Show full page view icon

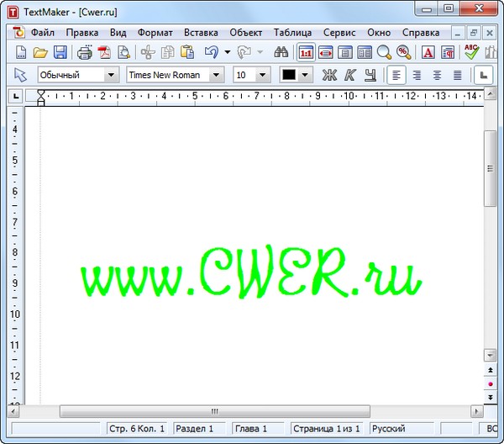pos(345,52)
